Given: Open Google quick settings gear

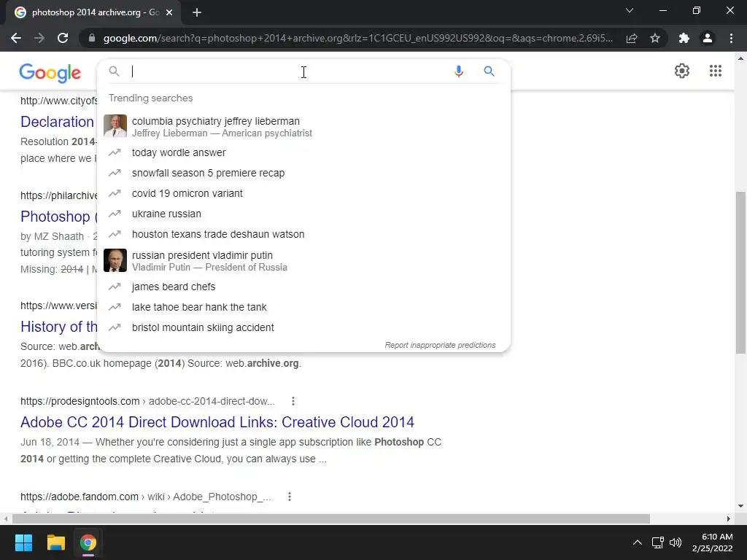Looking at the screenshot, I should click(x=682, y=71).
